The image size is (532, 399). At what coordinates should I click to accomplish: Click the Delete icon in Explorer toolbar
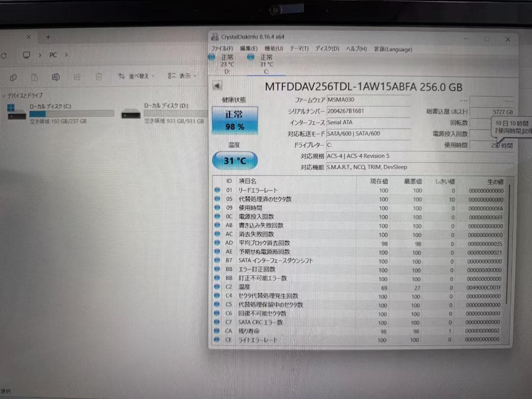[99, 77]
